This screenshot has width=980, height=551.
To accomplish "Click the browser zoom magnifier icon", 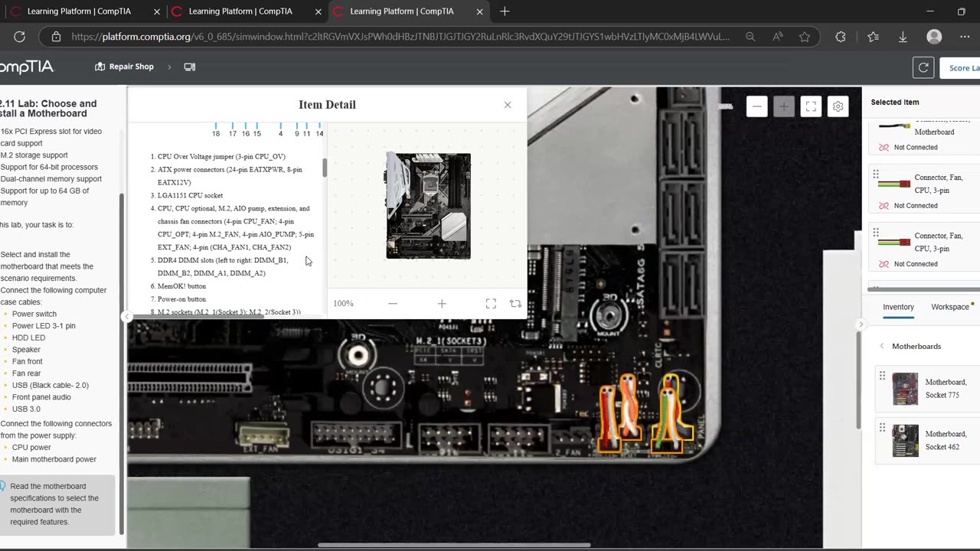I will point(750,37).
